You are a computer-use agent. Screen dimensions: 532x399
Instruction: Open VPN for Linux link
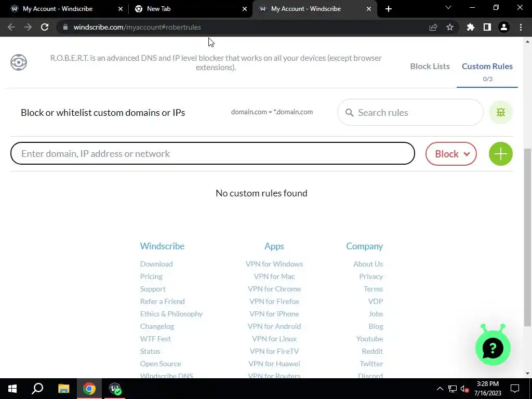point(274,339)
